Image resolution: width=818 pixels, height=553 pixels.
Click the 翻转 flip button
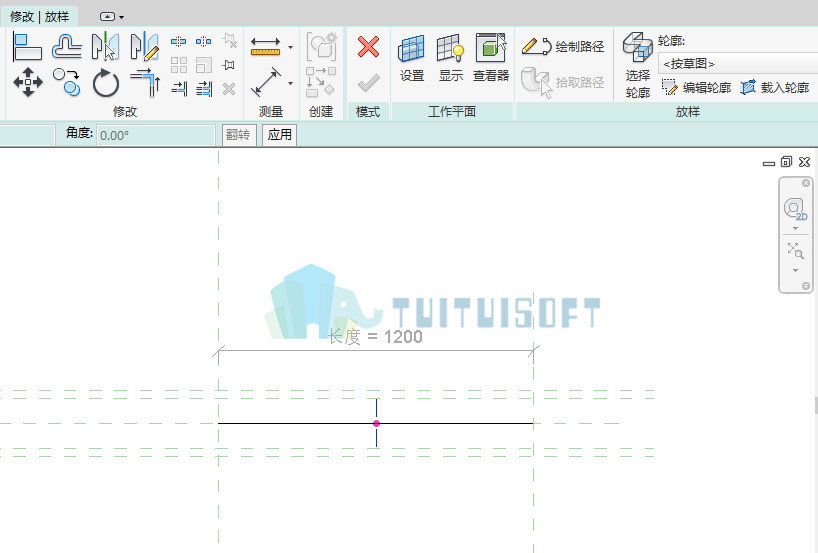pyautogui.click(x=238, y=135)
